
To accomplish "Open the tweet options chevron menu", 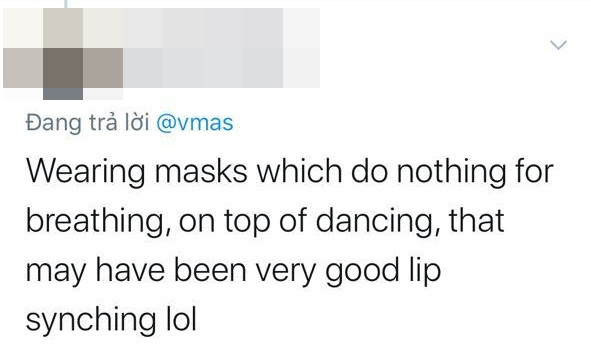I will tap(558, 45).
